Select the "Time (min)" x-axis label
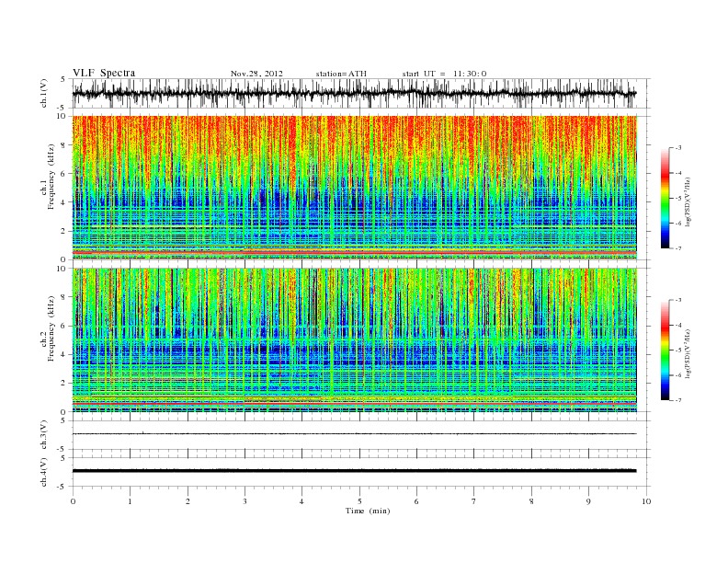Screen dimensions: 728x563 [368, 511]
